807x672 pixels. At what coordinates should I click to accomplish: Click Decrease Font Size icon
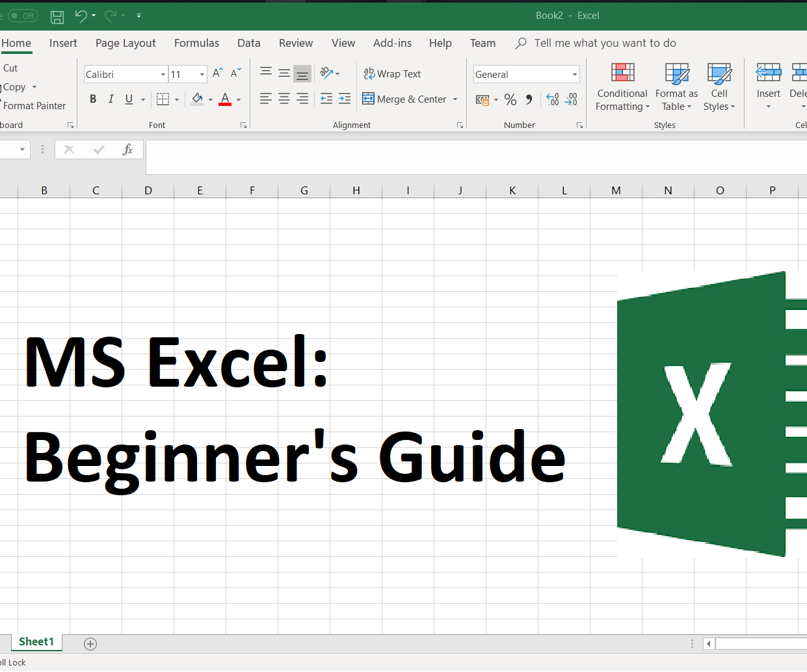pos(236,73)
